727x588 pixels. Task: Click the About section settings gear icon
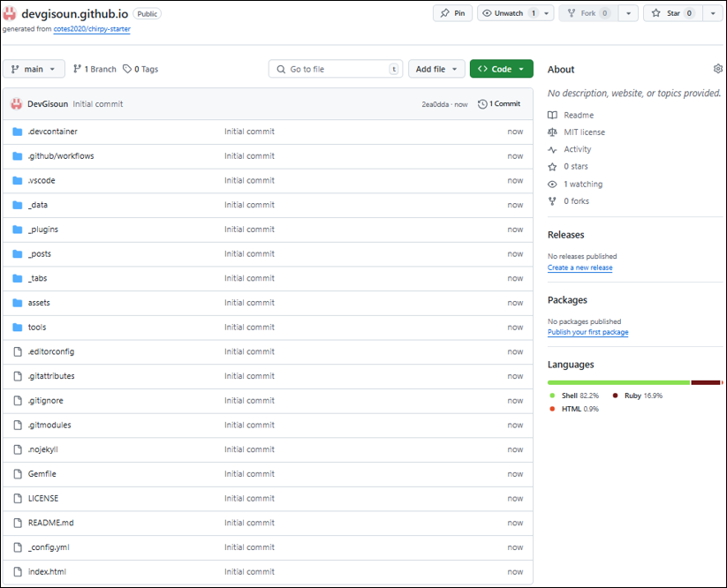(717, 69)
